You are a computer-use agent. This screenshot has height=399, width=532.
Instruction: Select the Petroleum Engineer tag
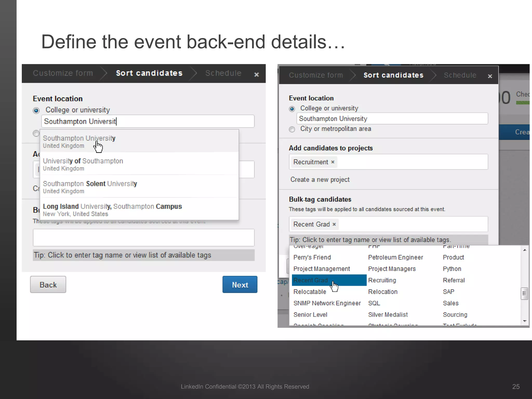[396, 257]
